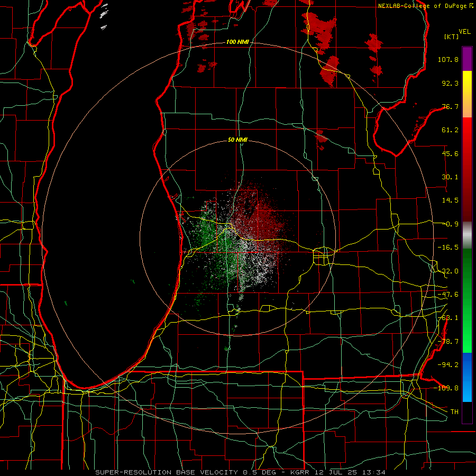Click the 76.7 legend value
The image size is (476, 476).
coord(450,106)
